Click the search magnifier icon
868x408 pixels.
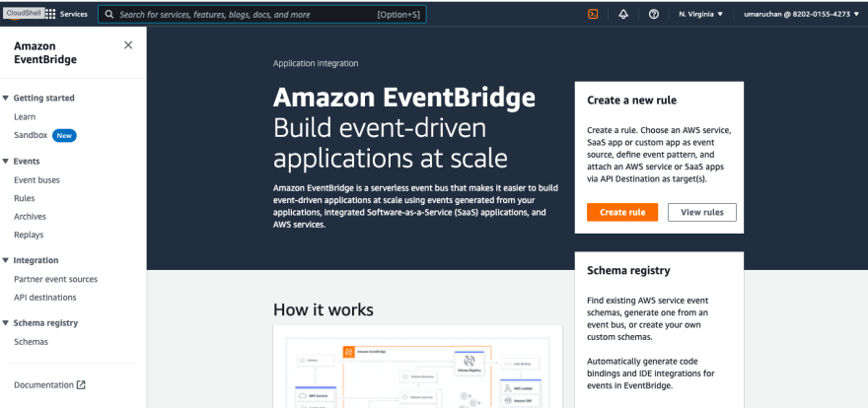[x=109, y=15]
